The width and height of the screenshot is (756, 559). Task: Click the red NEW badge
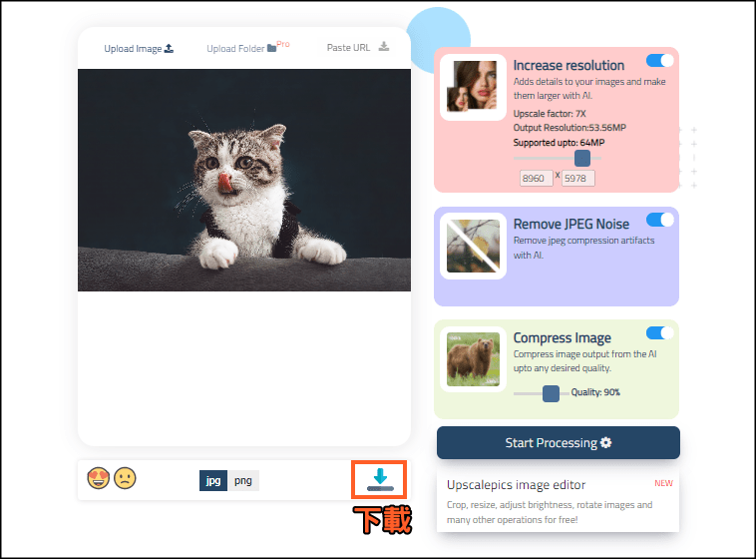pyautogui.click(x=663, y=483)
